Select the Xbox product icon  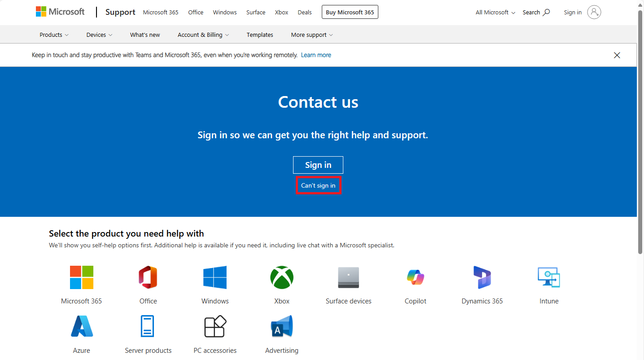point(282,277)
